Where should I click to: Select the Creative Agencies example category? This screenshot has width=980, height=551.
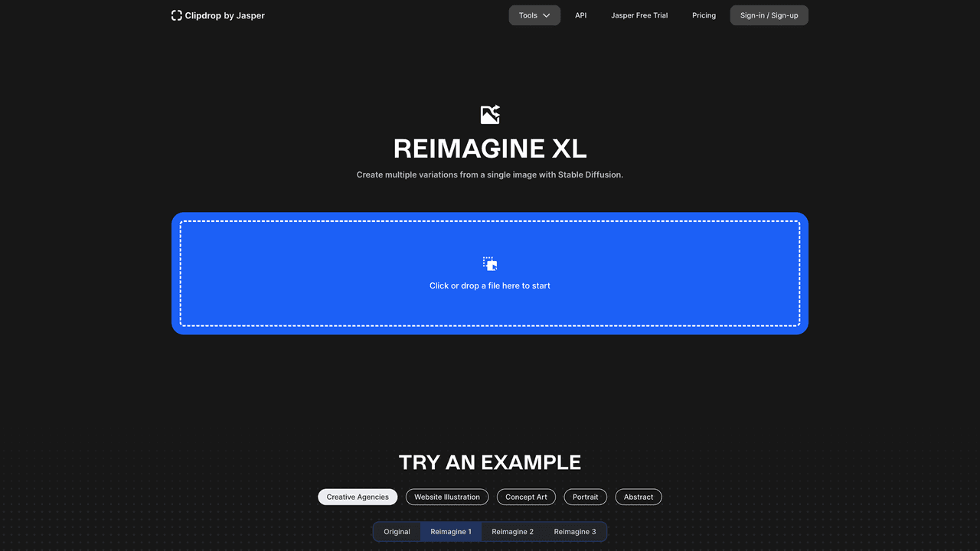(358, 497)
